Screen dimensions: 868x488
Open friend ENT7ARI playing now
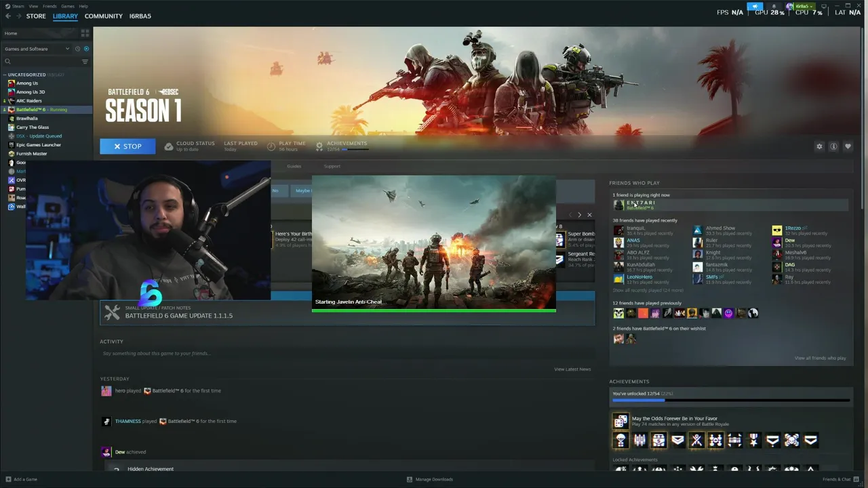click(x=730, y=205)
